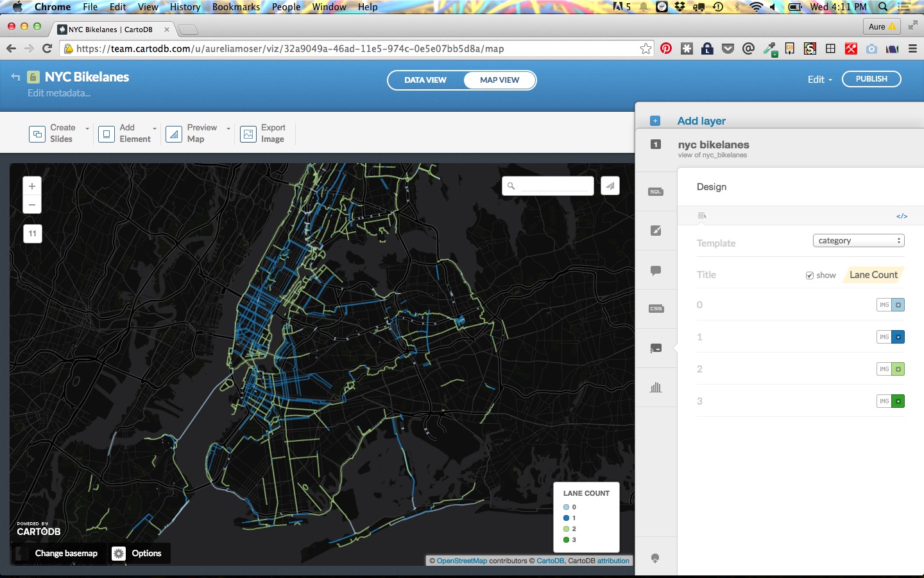The image size is (924, 578).
Task: Click the Export Image icon
Action: [x=248, y=134]
